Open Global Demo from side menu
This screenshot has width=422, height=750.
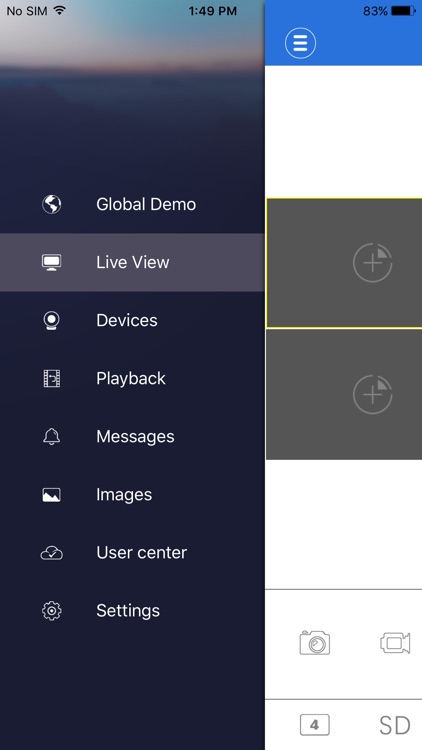point(132,204)
